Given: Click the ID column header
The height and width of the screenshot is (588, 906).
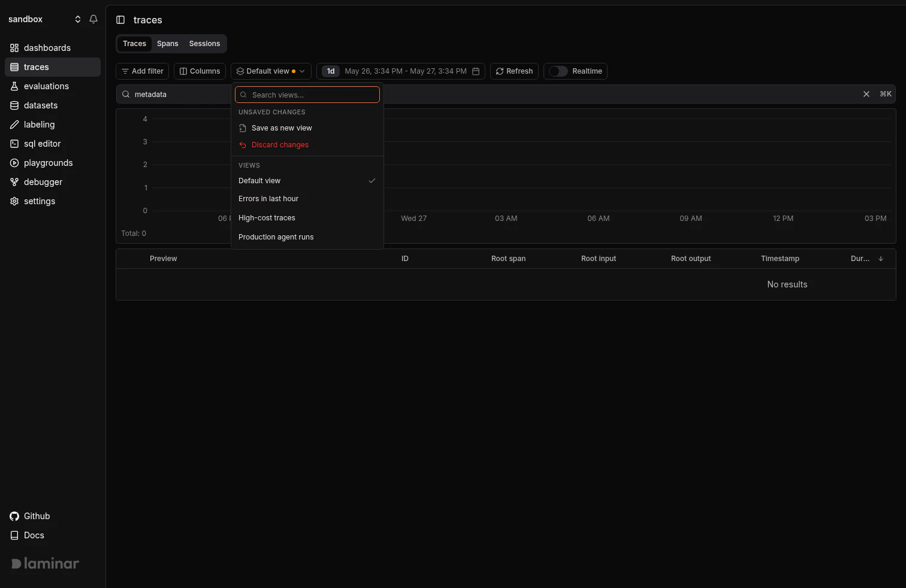Looking at the screenshot, I should pyautogui.click(x=405, y=259).
